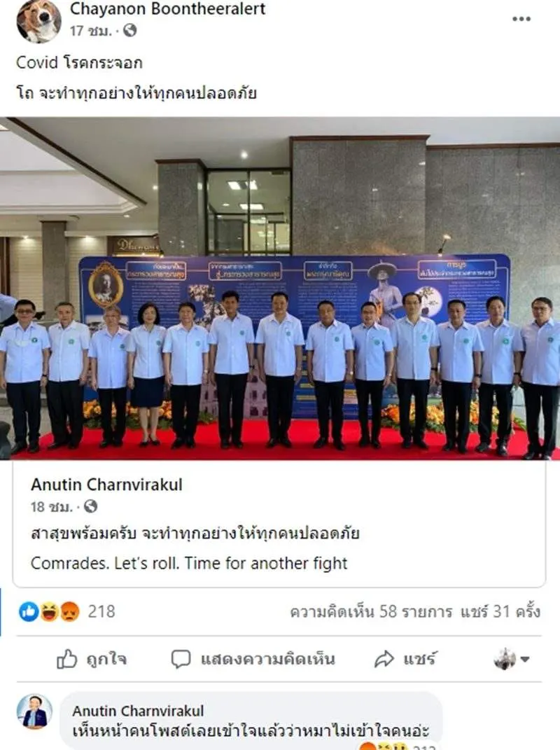Open the Chayanon Boontheeralert profile name link
The height and width of the screenshot is (750, 560).
[x=167, y=8]
